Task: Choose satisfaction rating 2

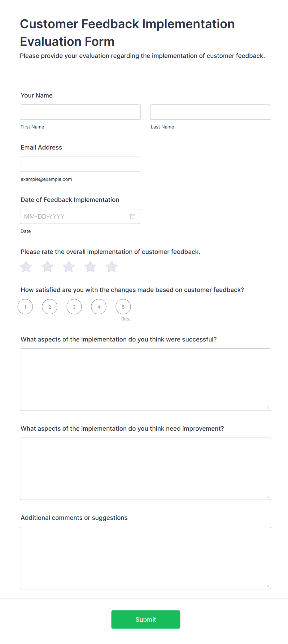Action: coord(50,307)
